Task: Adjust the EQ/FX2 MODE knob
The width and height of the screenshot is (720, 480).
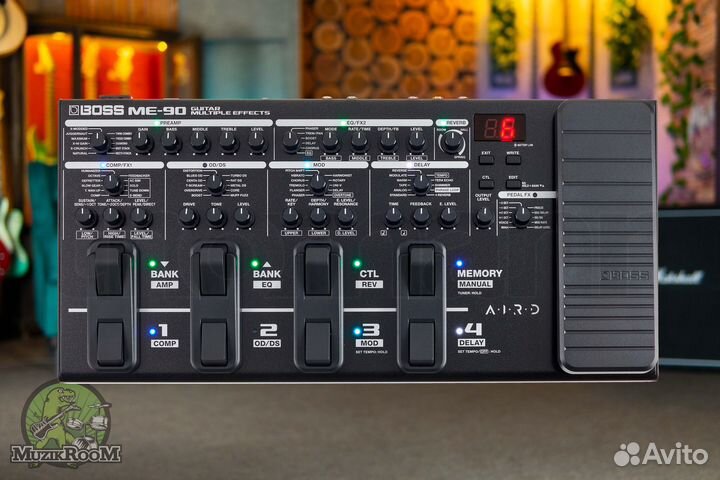Action: (331, 143)
